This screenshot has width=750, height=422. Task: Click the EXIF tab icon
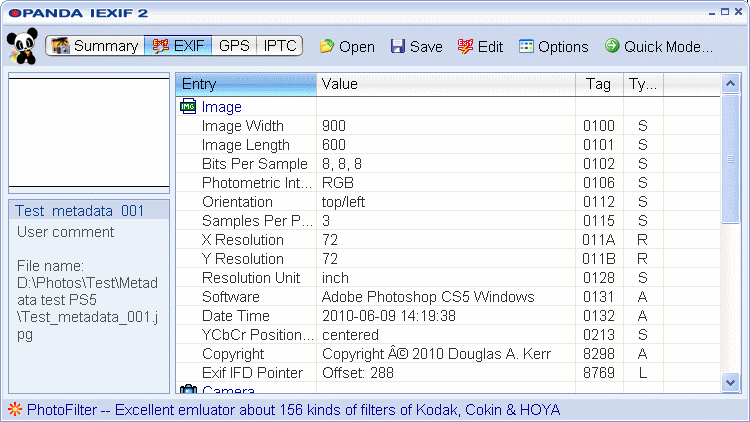pos(160,46)
